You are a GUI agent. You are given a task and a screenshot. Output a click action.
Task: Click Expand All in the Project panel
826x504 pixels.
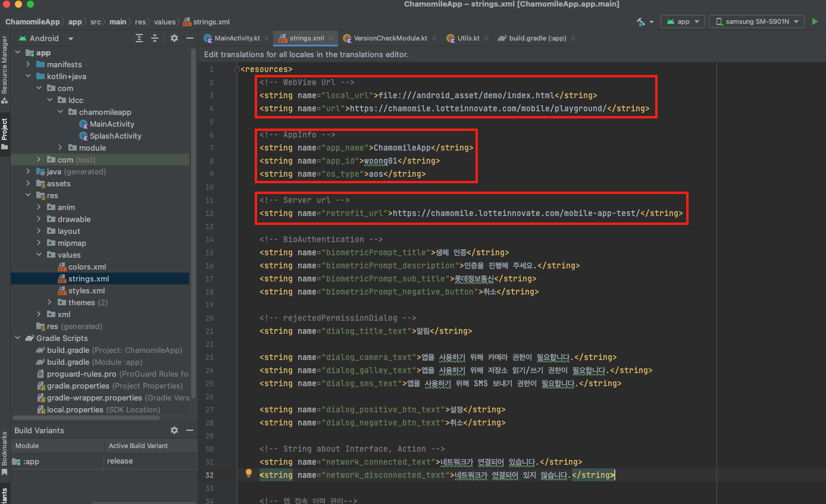tap(139, 38)
